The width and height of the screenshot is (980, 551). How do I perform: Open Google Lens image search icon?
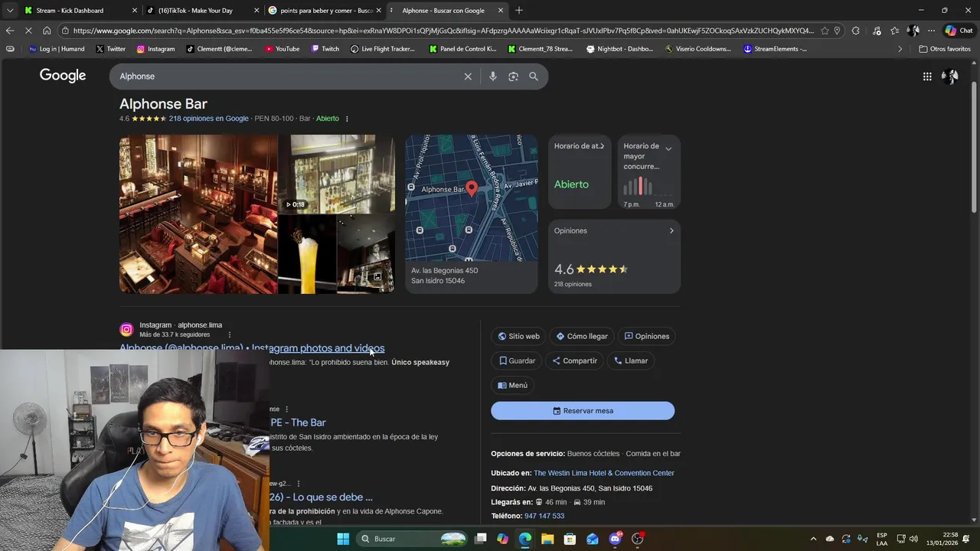click(514, 77)
